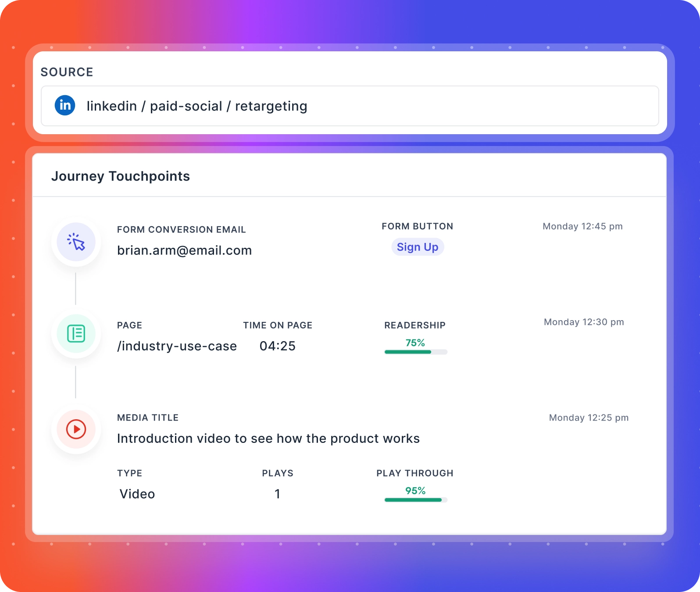Click the Monday 12:45 pm timestamp
Screen dimensions: 700x592
coord(582,226)
